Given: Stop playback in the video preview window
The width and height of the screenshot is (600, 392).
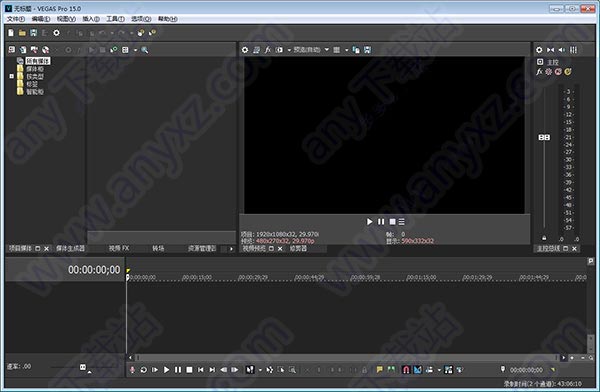Looking at the screenshot, I should coord(392,222).
